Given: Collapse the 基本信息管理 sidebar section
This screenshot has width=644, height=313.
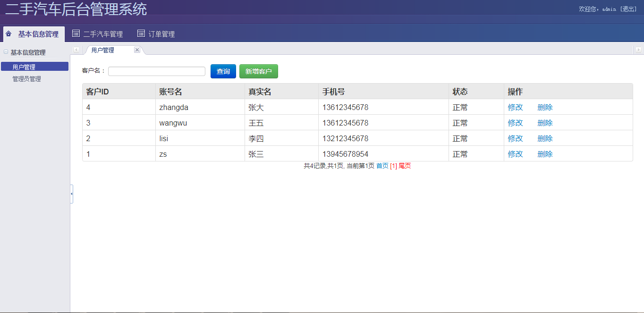Looking at the screenshot, I should coord(6,52).
